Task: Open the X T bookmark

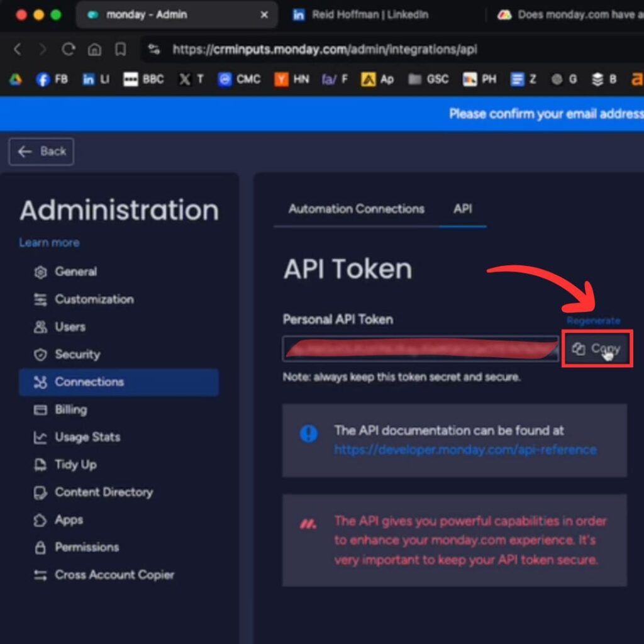Action: [191, 79]
